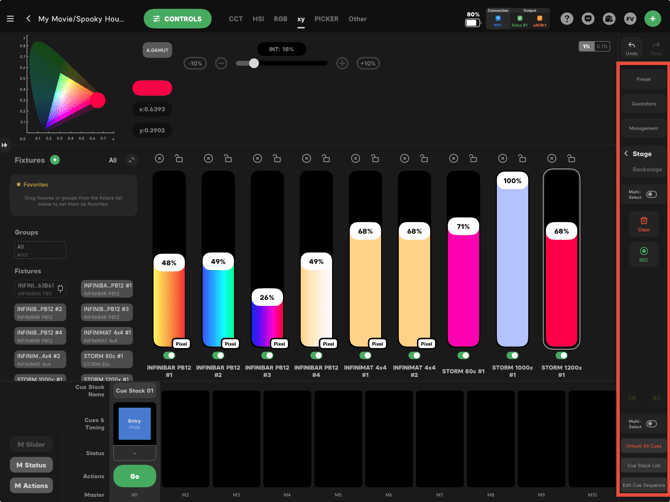The image size is (670, 502).
Task: Expand the left panel double-arrow handle
Action: click(x=4, y=145)
